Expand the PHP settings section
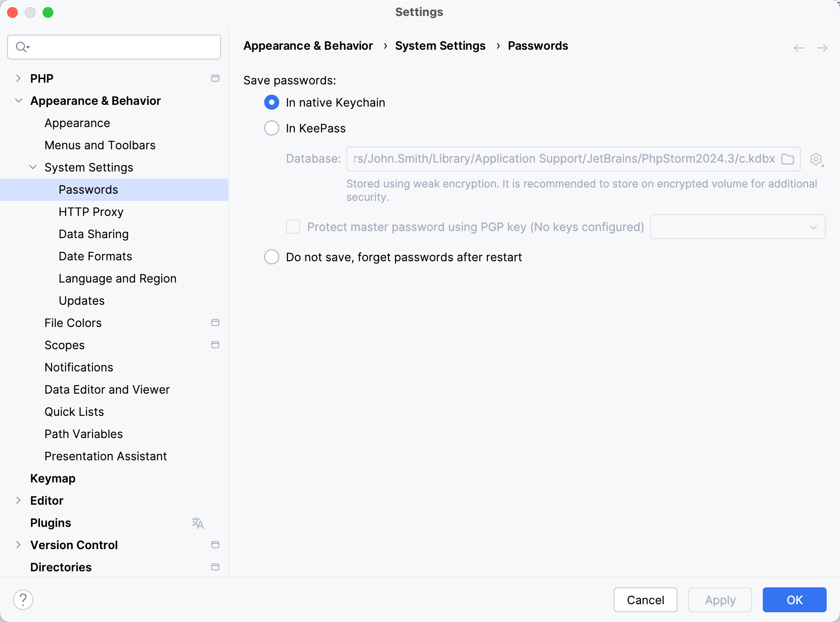The image size is (840, 622). click(x=18, y=79)
